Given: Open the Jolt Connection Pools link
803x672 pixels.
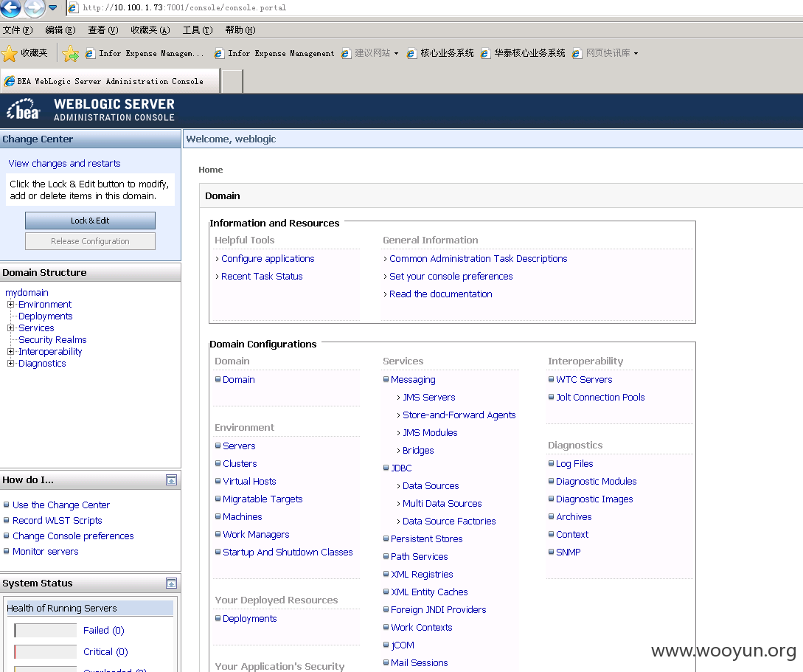Looking at the screenshot, I should [x=600, y=398].
